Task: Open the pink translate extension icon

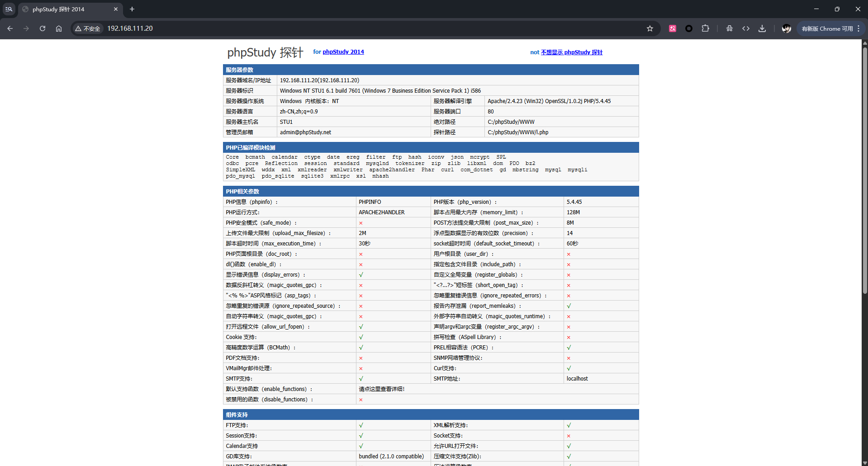Action: coord(673,28)
